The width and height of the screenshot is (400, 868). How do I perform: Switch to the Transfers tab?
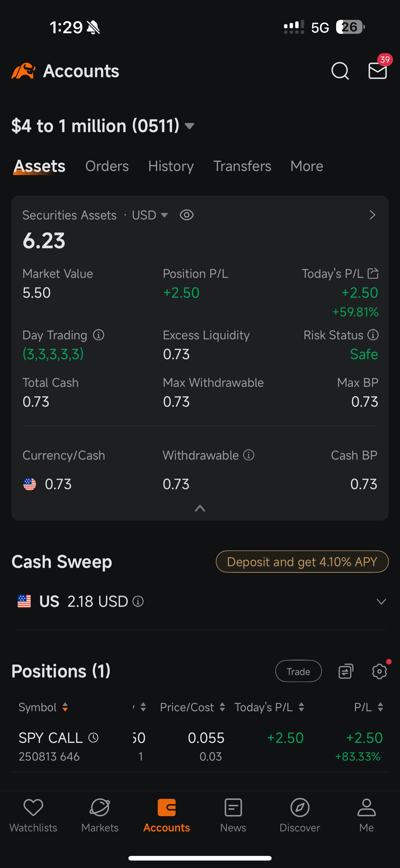(x=242, y=166)
